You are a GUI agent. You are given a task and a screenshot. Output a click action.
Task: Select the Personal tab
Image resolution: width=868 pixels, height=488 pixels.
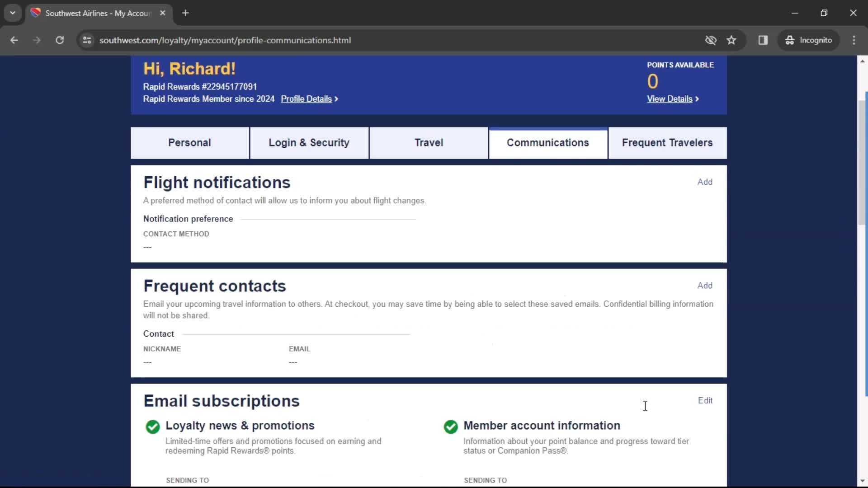click(189, 142)
